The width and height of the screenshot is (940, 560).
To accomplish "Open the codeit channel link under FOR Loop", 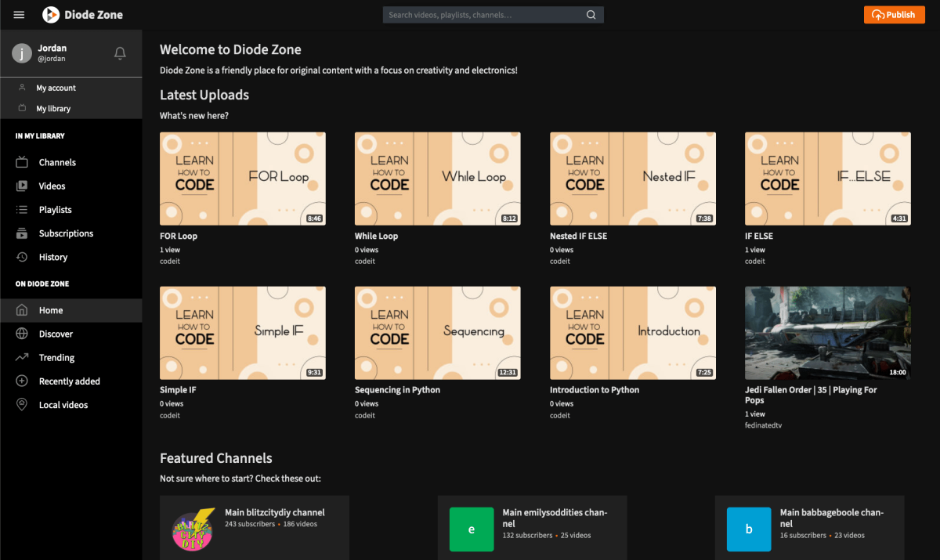I will click(170, 262).
